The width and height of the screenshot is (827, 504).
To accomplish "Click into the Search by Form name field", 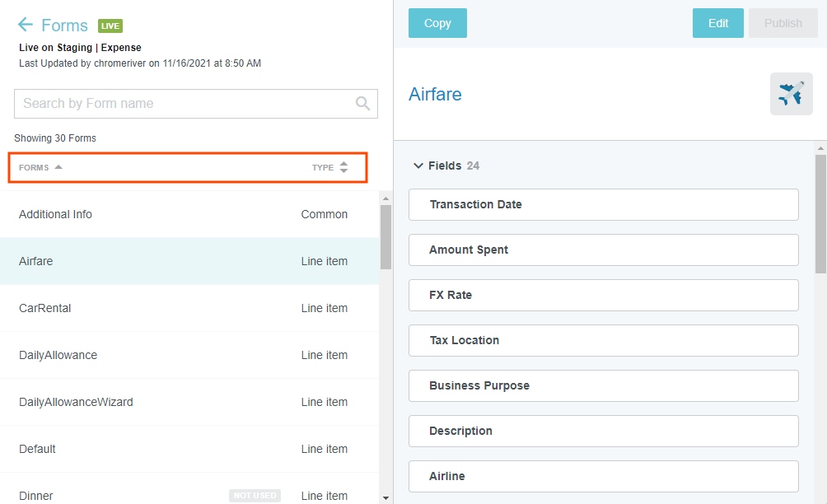I will 185,103.
